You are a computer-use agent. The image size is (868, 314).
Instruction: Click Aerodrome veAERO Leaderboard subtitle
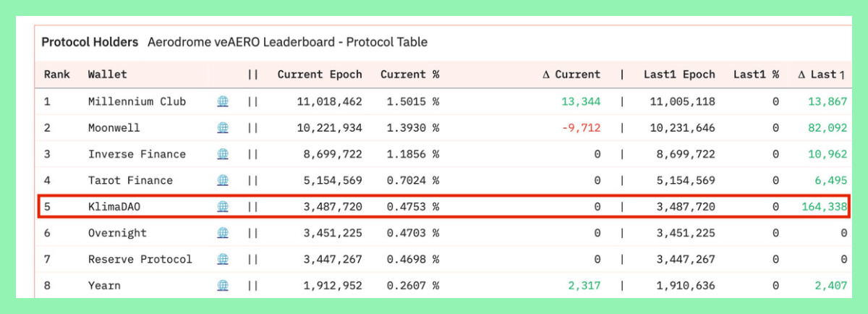click(x=287, y=42)
